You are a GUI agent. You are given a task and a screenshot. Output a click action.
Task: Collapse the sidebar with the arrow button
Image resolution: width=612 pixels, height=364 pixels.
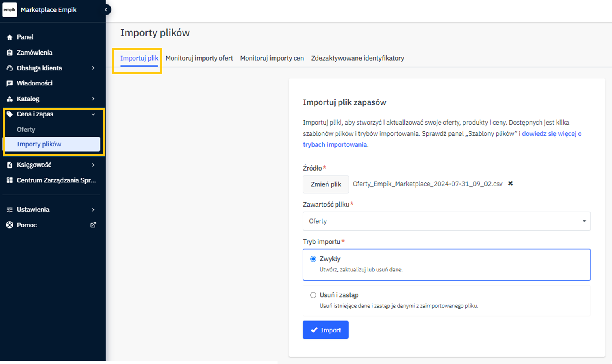106,9
